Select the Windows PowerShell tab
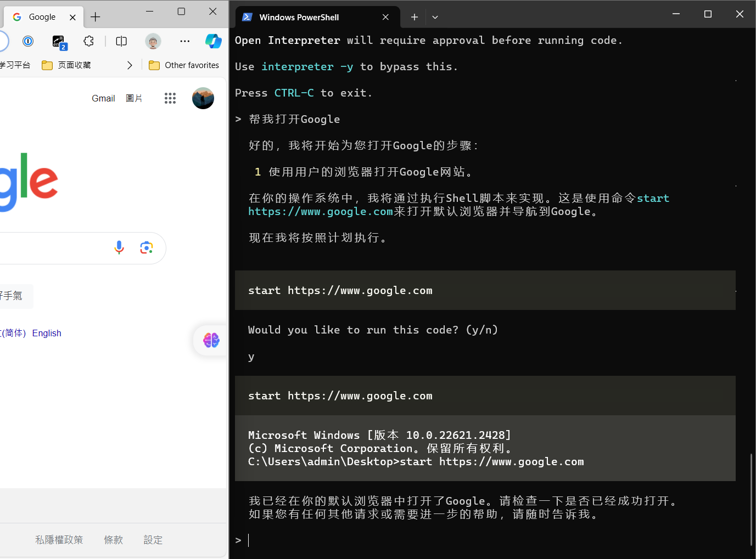 (x=318, y=17)
